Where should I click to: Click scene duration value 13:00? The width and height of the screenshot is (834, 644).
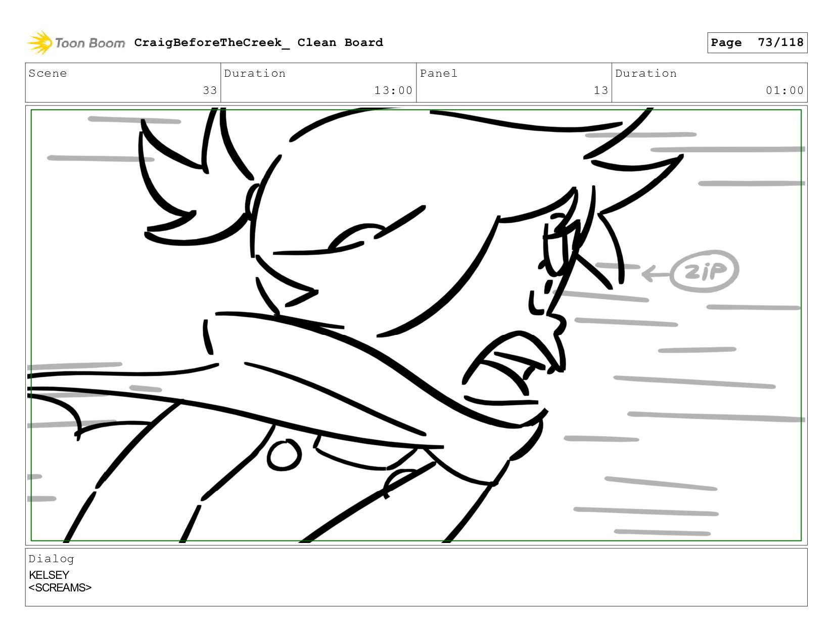click(393, 90)
